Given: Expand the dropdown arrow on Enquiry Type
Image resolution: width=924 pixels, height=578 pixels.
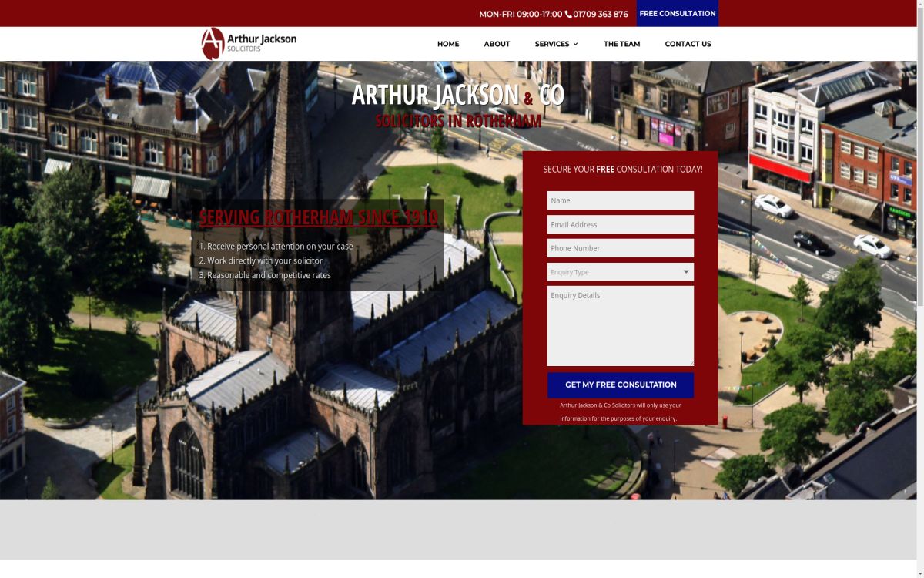Looking at the screenshot, I should pos(685,272).
